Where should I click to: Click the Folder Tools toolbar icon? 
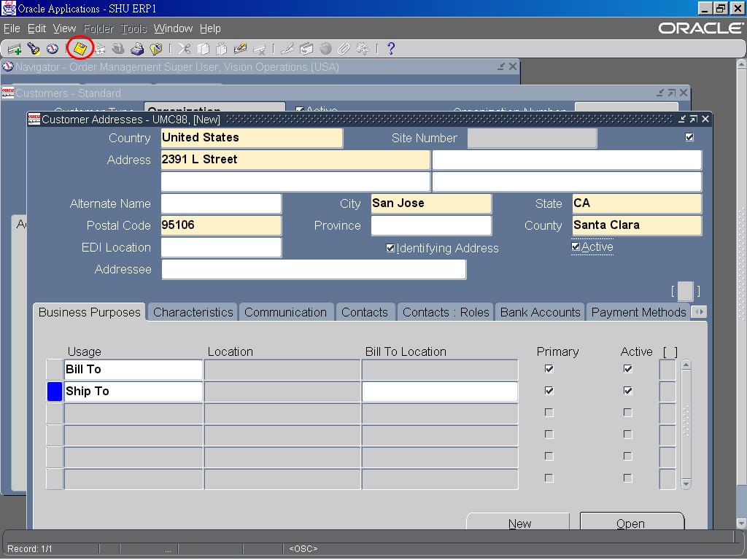point(363,49)
